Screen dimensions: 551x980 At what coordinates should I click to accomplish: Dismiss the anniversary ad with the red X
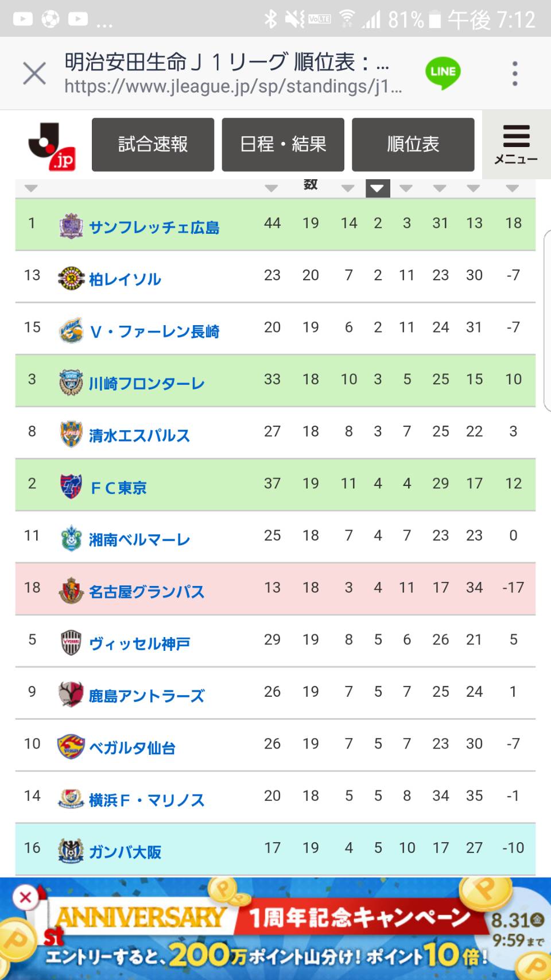point(25,897)
